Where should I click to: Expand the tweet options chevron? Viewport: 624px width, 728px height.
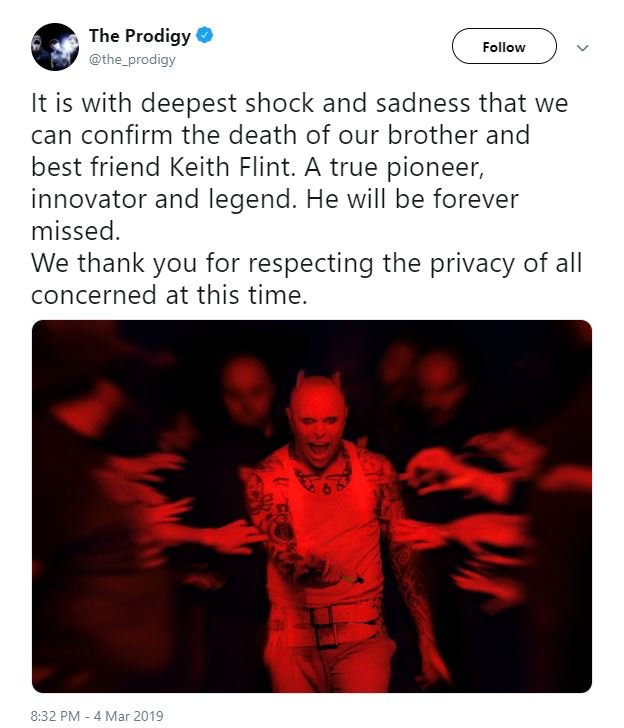(582, 47)
